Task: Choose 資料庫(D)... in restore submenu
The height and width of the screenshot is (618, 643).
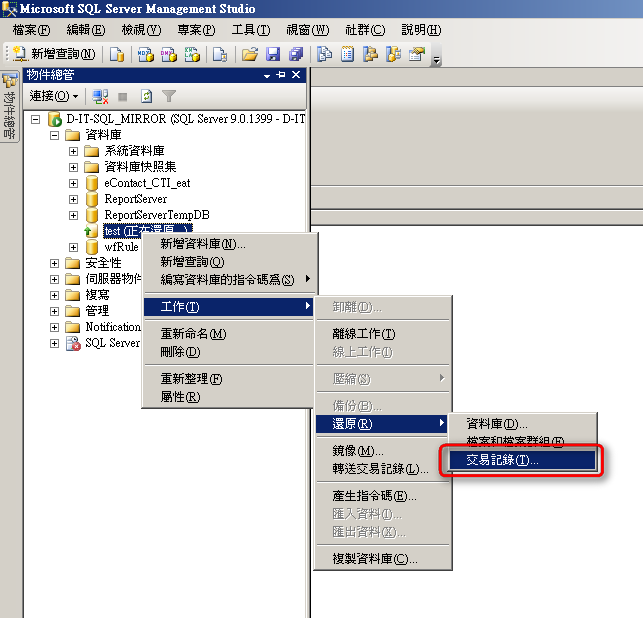Action: pyautogui.click(x=522, y=424)
